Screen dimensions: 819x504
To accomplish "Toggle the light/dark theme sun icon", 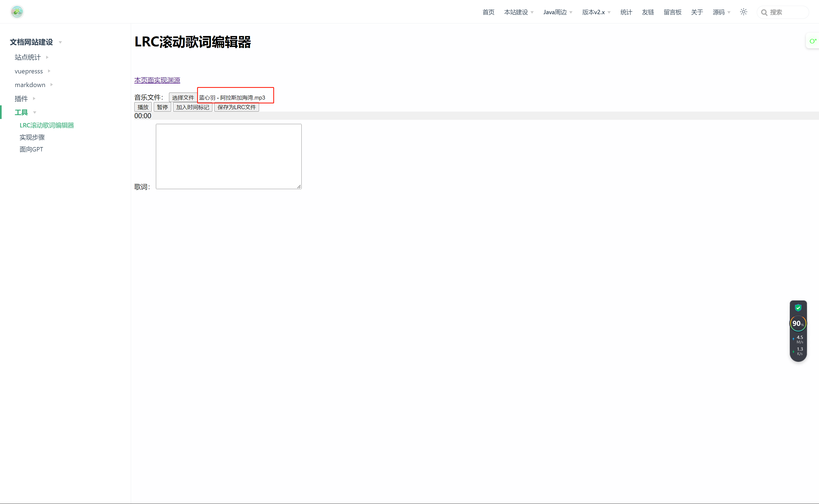I will pyautogui.click(x=743, y=12).
